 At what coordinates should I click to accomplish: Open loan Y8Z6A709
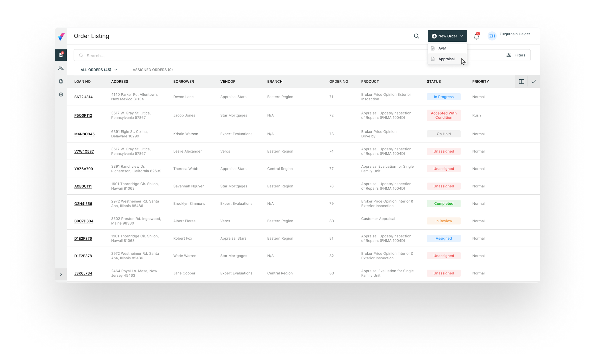pos(83,169)
